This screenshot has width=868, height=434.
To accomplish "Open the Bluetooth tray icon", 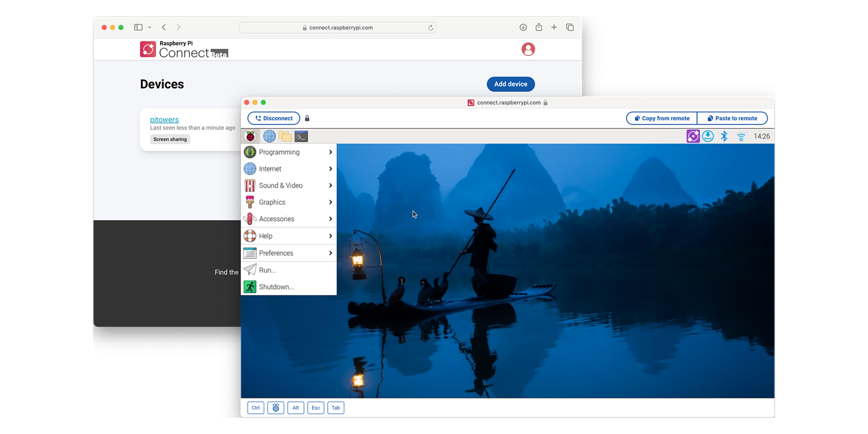I will (724, 136).
